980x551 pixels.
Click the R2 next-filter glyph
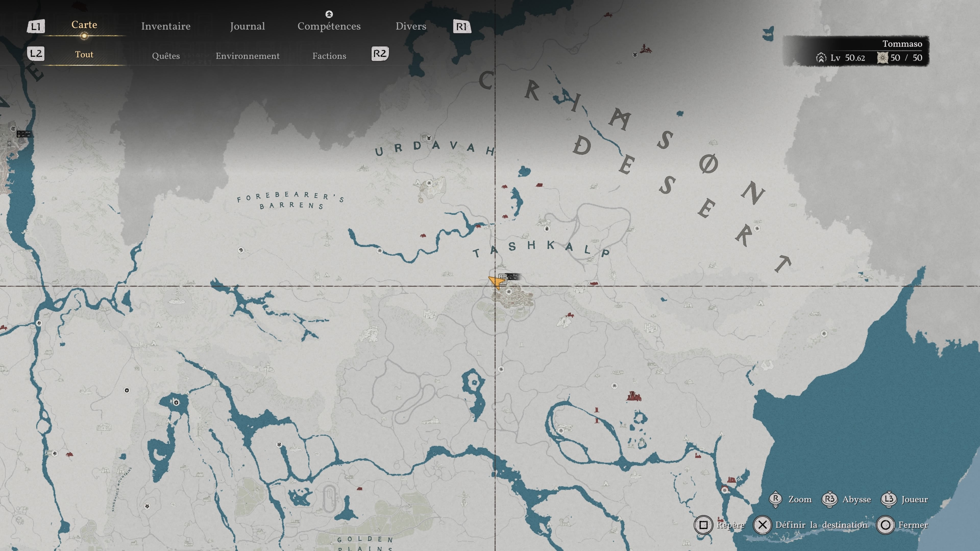[x=380, y=54]
